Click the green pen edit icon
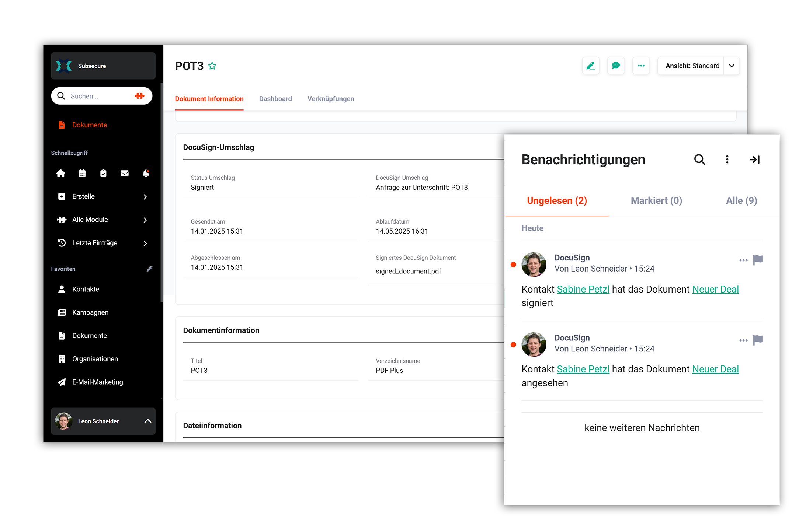This screenshot has height=532, width=799. 590,66
